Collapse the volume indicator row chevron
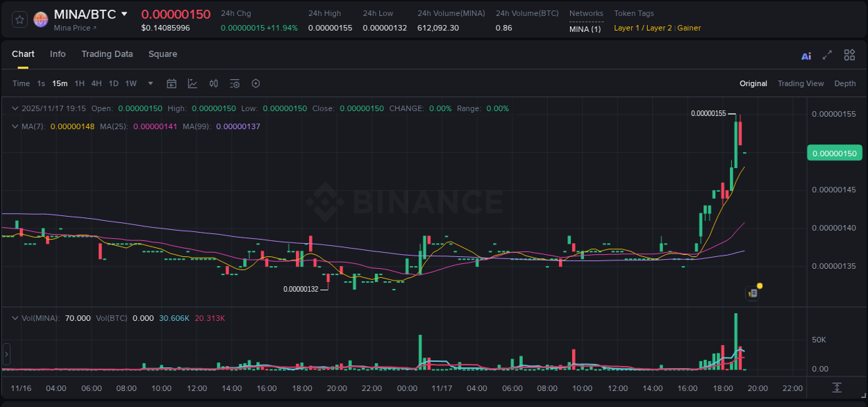This screenshot has width=868, height=407. (15, 318)
